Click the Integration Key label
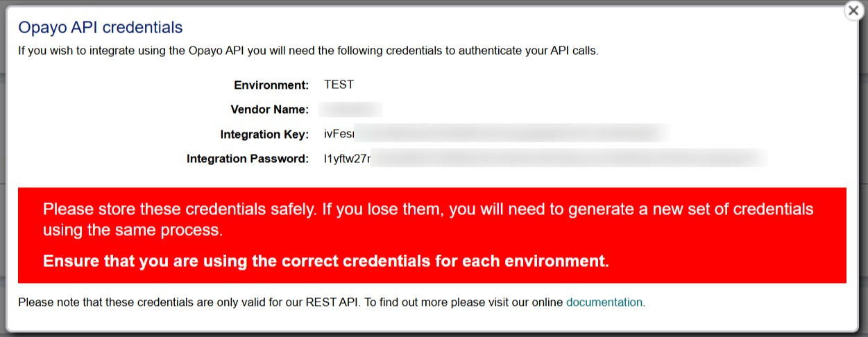868x337 pixels. point(264,134)
